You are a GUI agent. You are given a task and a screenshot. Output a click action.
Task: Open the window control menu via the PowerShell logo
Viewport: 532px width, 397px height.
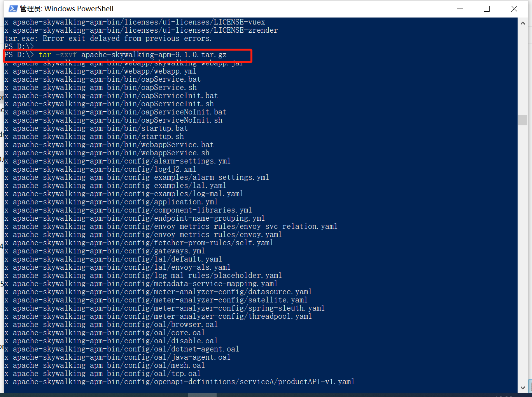click(x=13, y=8)
